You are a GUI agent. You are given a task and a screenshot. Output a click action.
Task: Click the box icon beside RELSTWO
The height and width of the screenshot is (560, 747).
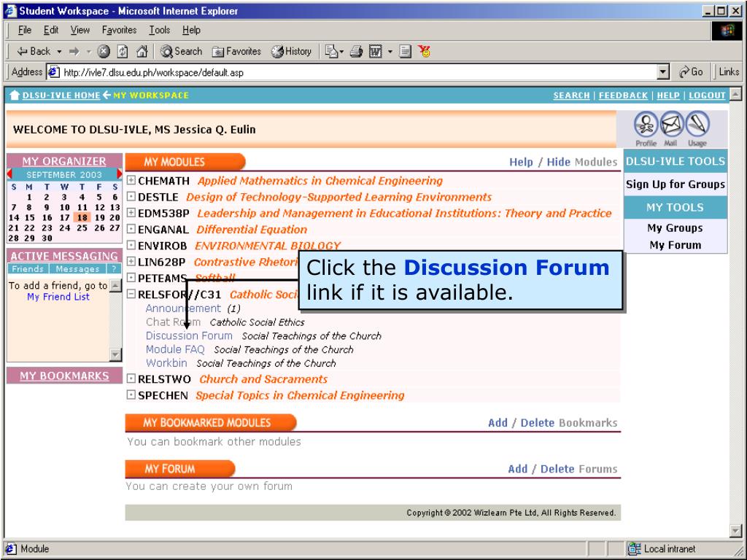click(x=131, y=378)
